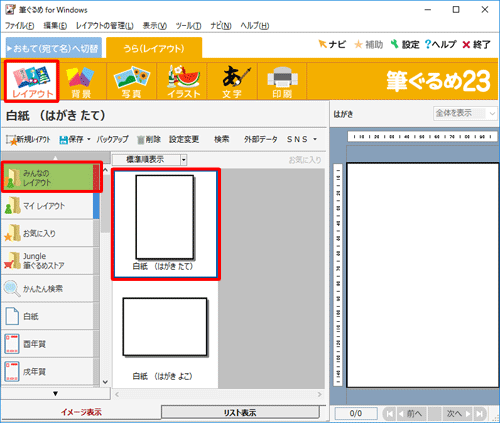Switch to イメージ表示 view mode
500x423 pixels.
point(81,412)
